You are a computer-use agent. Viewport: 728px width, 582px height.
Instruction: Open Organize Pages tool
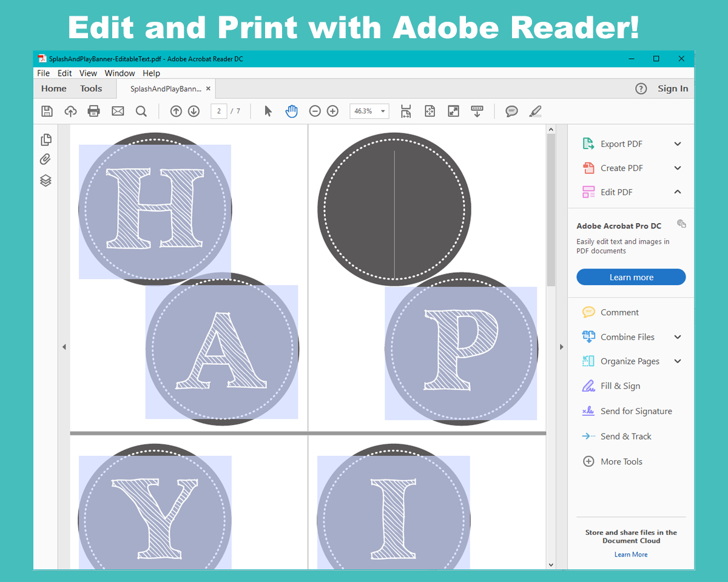(630, 361)
